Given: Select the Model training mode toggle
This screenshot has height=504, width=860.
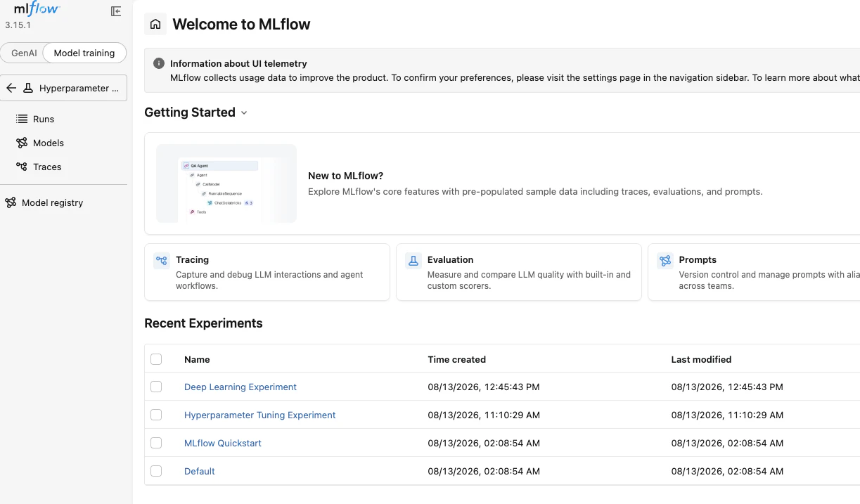Looking at the screenshot, I should coord(84,53).
